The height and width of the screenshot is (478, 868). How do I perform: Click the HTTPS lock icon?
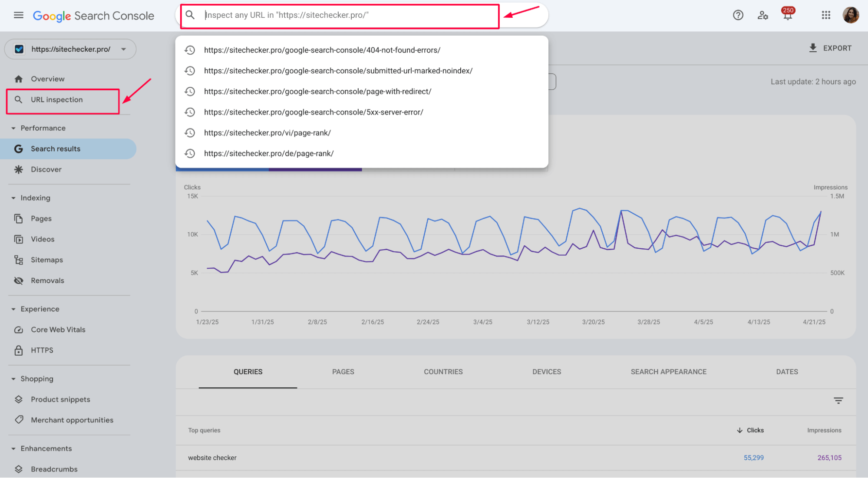[18, 350]
